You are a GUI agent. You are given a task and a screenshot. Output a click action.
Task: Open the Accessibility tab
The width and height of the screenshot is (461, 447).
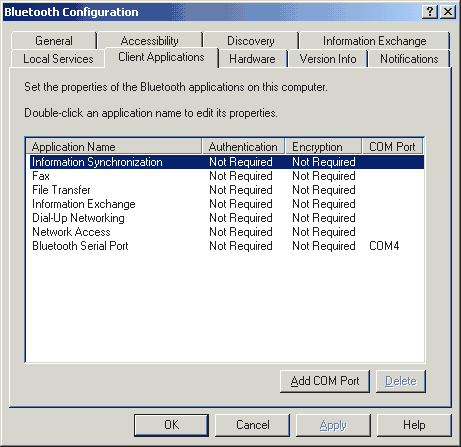tap(150, 41)
